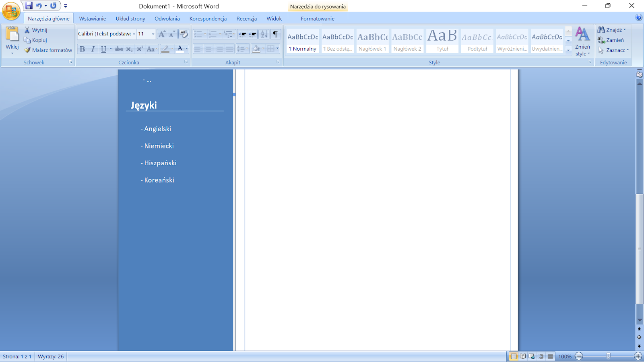Click the word count Wyrazy: 26 indicator
The image size is (644, 362).
coord(51,356)
